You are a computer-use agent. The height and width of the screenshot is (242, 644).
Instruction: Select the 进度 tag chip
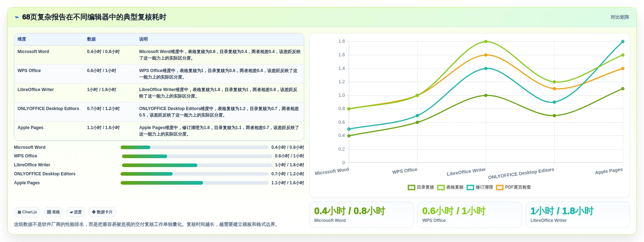76,212
